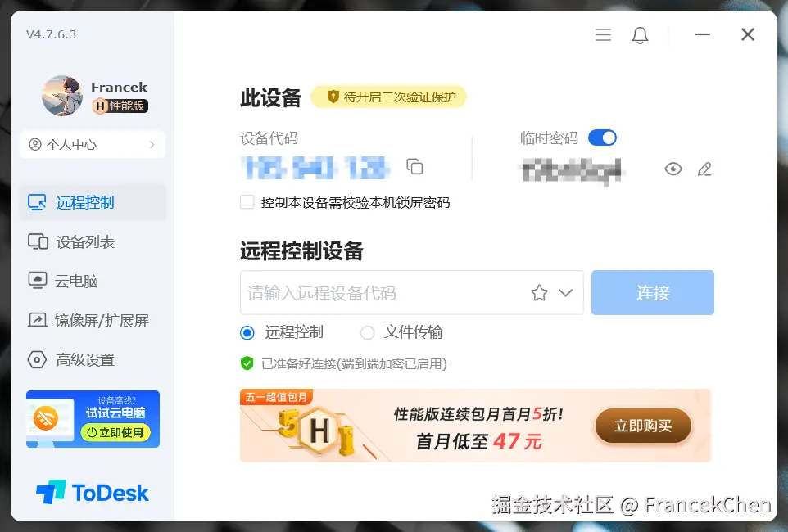
Task: Click 立即购买 on the promo banner
Action: pos(643,426)
